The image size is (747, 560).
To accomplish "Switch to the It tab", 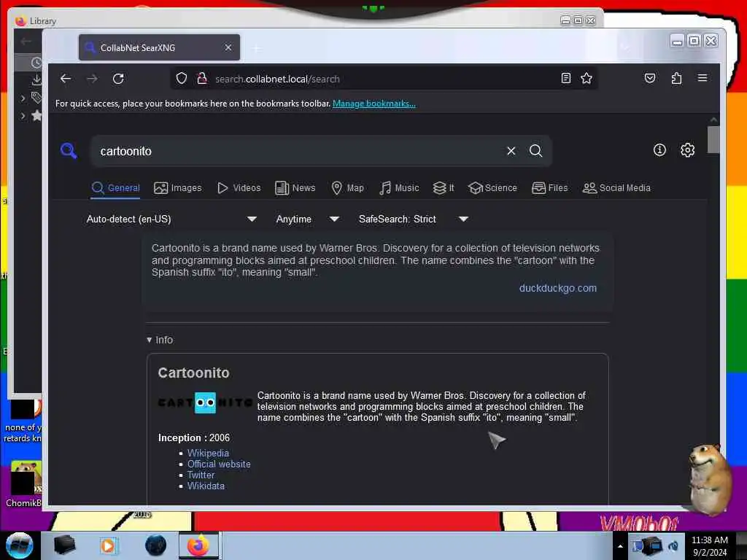I will tap(444, 188).
